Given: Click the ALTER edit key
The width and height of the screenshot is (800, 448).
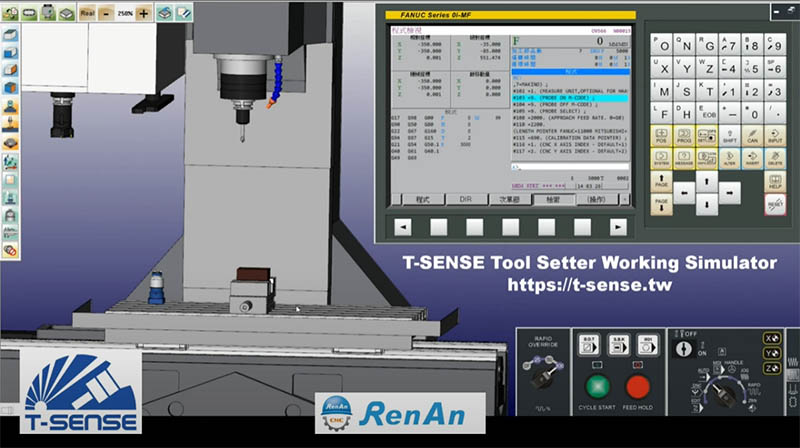Looking at the screenshot, I should click(x=730, y=159).
